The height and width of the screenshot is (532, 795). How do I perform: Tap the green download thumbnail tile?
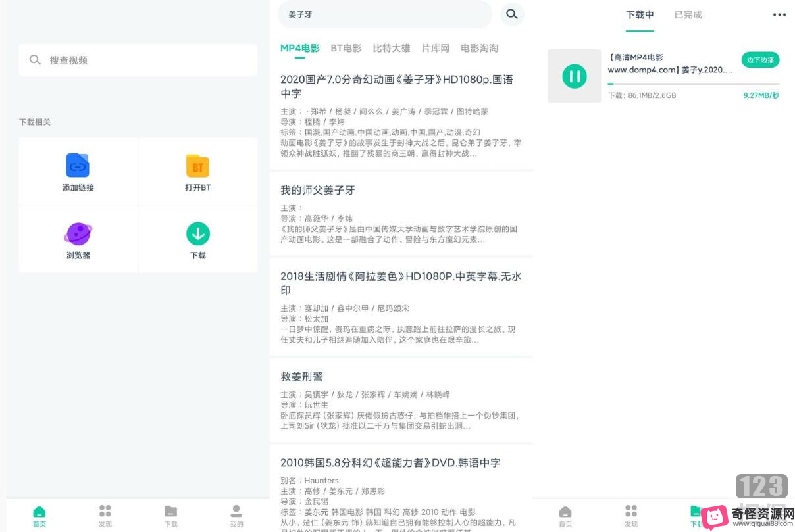tap(574, 76)
